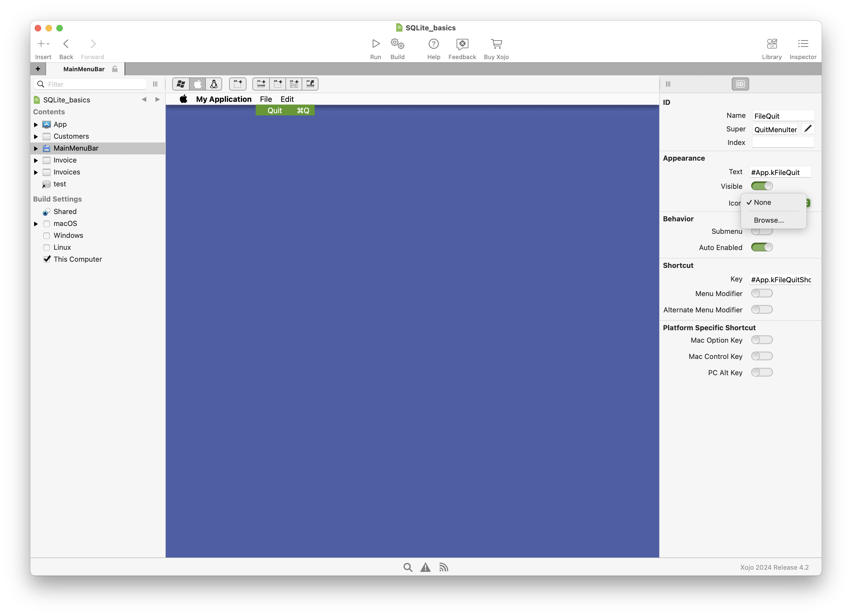The height and width of the screenshot is (616, 852).
Task: Click My Application menu in preview
Action: coord(223,99)
